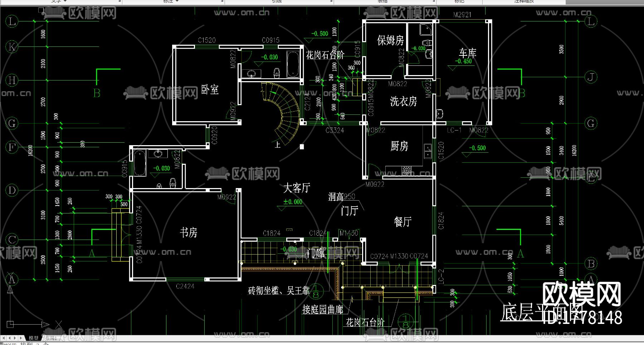Select the 厨房 room label
Screen dimensions: 644x345
399,146
